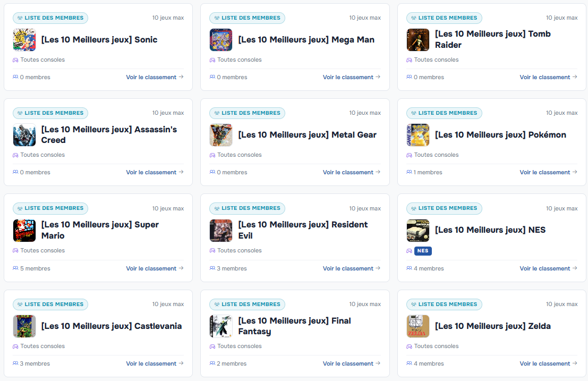Viewport: 588px width, 381px height.
Task: Open the NES console thumbnail
Action: 417,231
